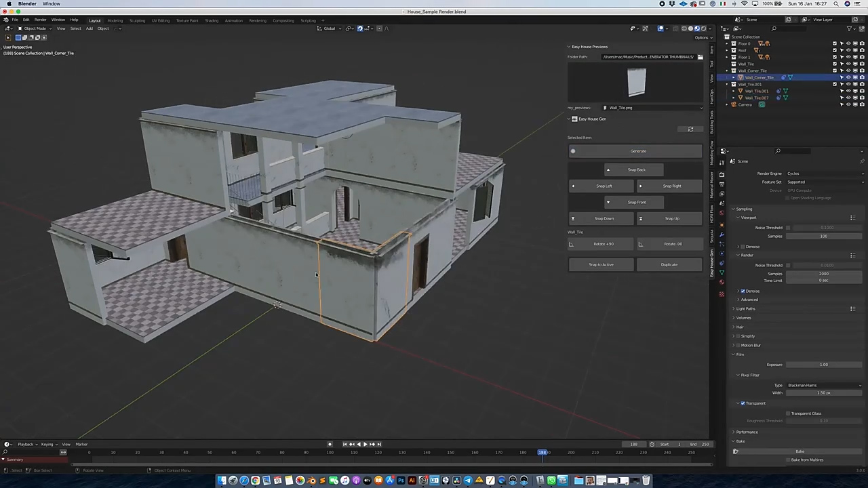Open the View Layer properties tab icon
The height and width of the screenshot is (488, 868).
coord(722,194)
